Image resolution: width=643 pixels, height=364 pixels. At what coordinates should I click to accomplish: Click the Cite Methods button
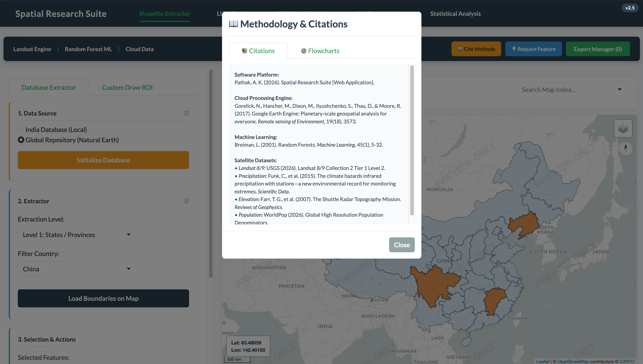pyautogui.click(x=476, y=49)
